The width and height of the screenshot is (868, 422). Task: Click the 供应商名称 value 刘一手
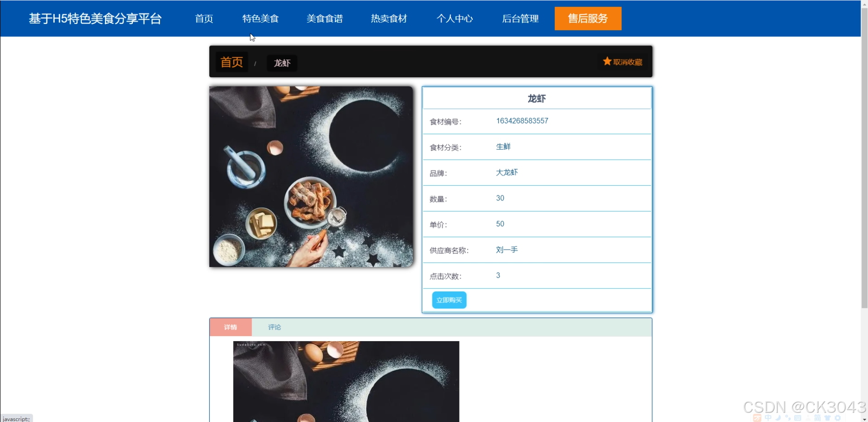tap(507, 250)
